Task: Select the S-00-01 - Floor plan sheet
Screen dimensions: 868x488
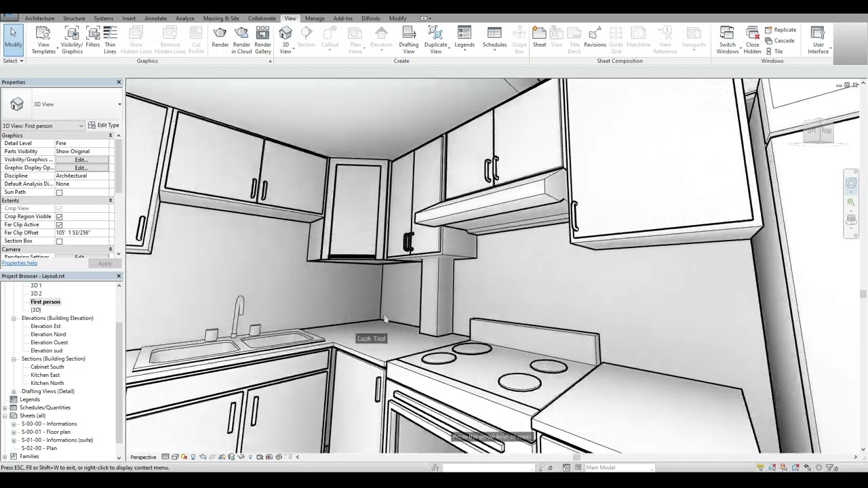Action: (45, 432)
